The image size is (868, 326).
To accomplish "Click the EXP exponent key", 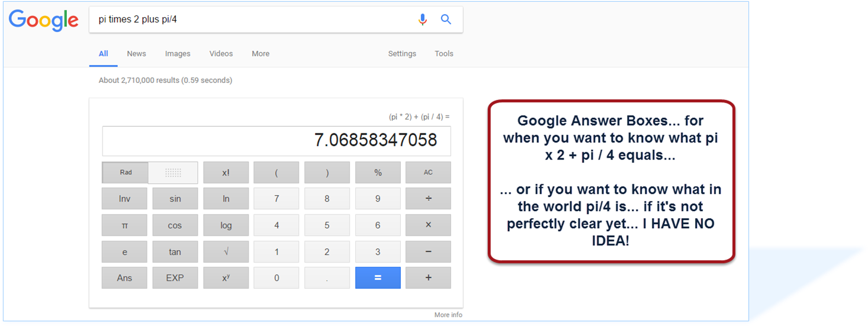I will [x=175, y=278].
